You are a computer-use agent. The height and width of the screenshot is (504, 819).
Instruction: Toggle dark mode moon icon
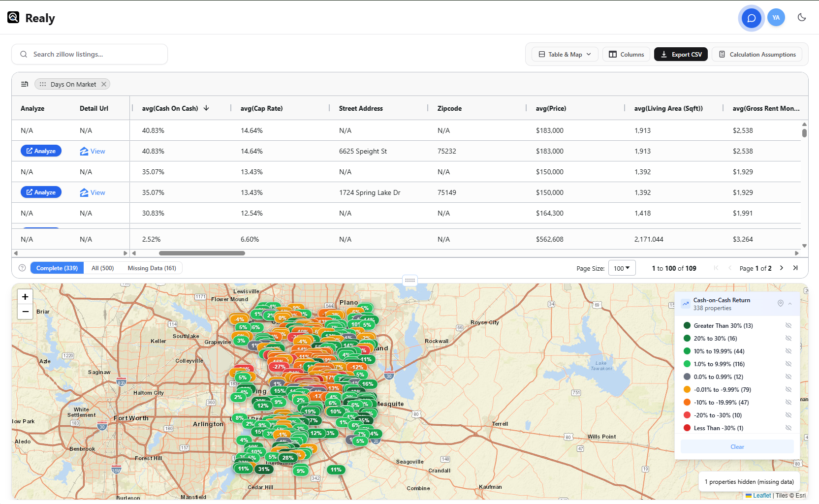[x=802, y=18]
